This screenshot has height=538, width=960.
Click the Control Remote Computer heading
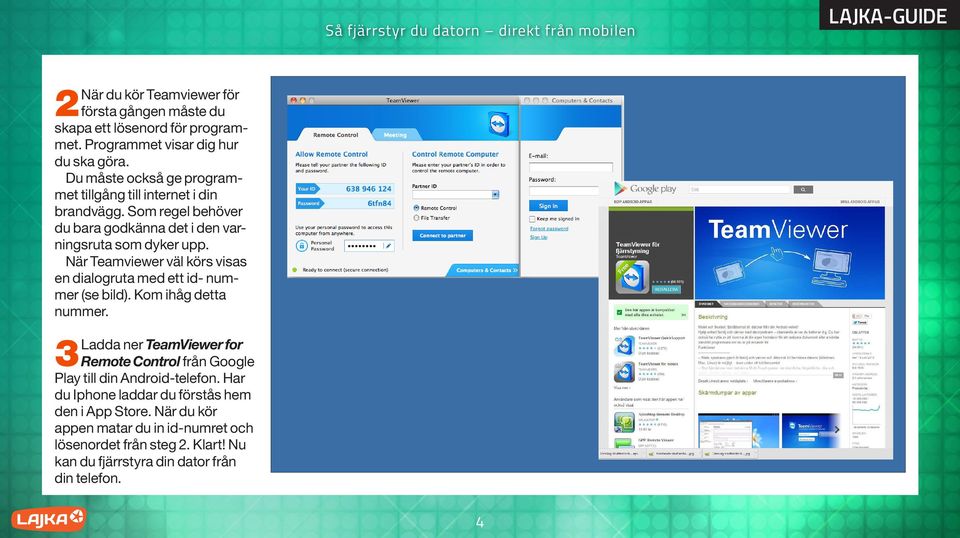tap(455, 154)
